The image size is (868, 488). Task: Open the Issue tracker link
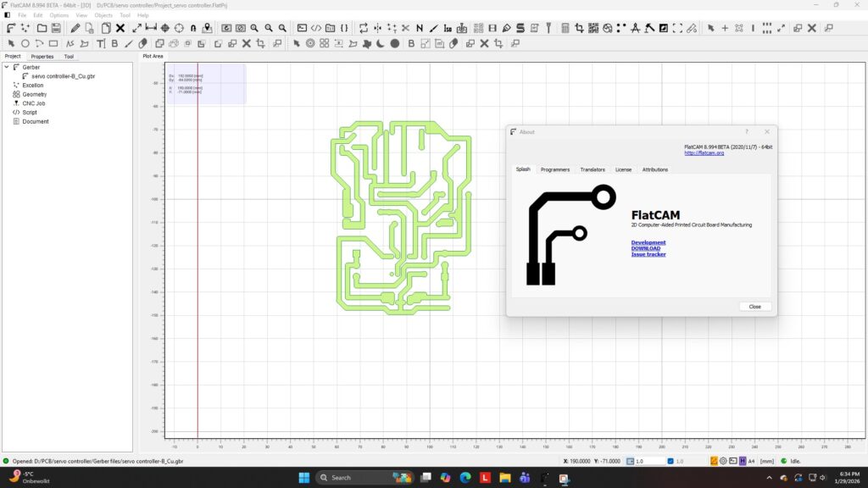click(648, 254)
